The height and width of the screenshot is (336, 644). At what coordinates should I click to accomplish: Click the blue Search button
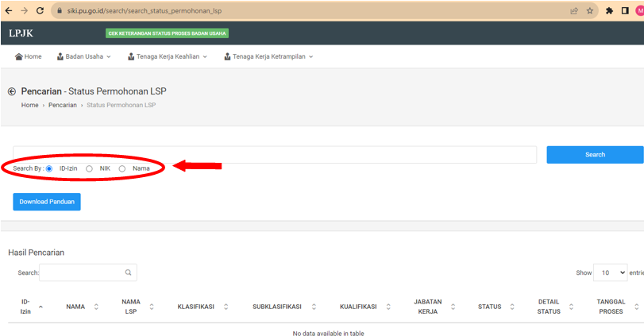(595, 155)
